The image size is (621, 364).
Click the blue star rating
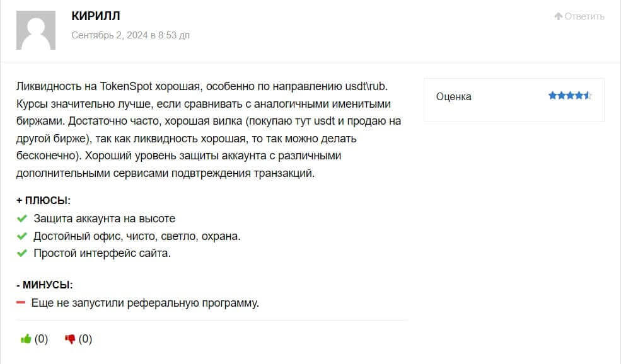[569, 96]
